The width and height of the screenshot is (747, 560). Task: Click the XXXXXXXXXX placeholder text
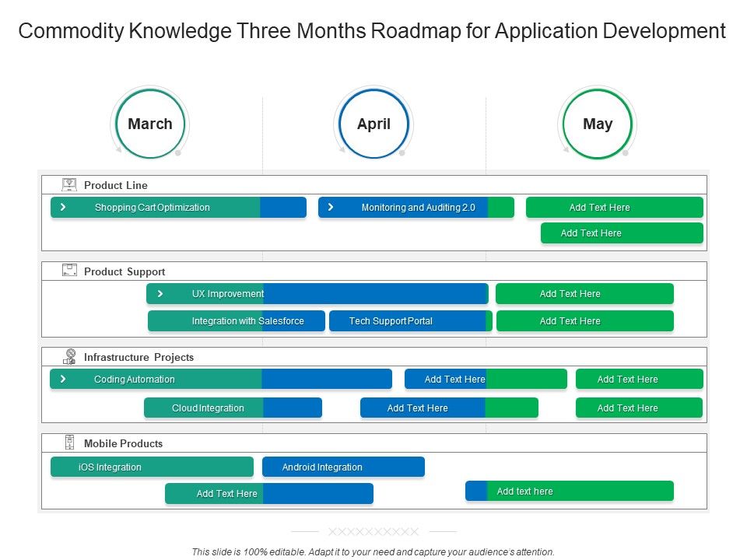(x=373, y=531)
